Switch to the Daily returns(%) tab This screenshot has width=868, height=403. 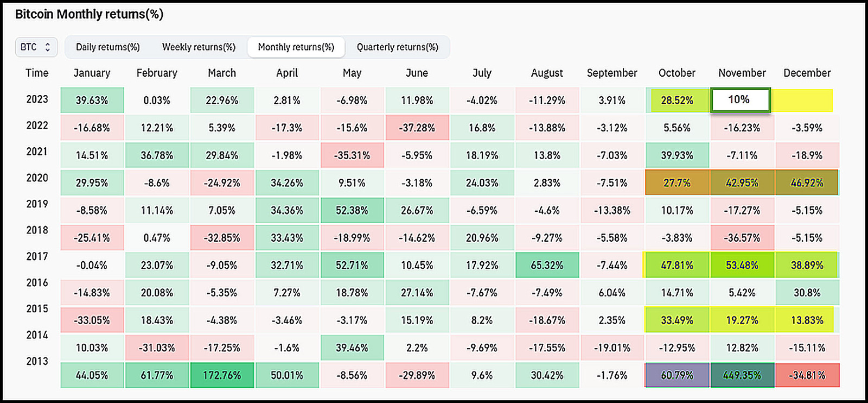click(x=107, y=47)
